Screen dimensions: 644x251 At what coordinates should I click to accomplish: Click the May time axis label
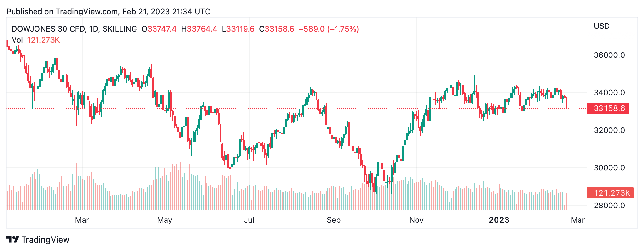tap(165, 220)
